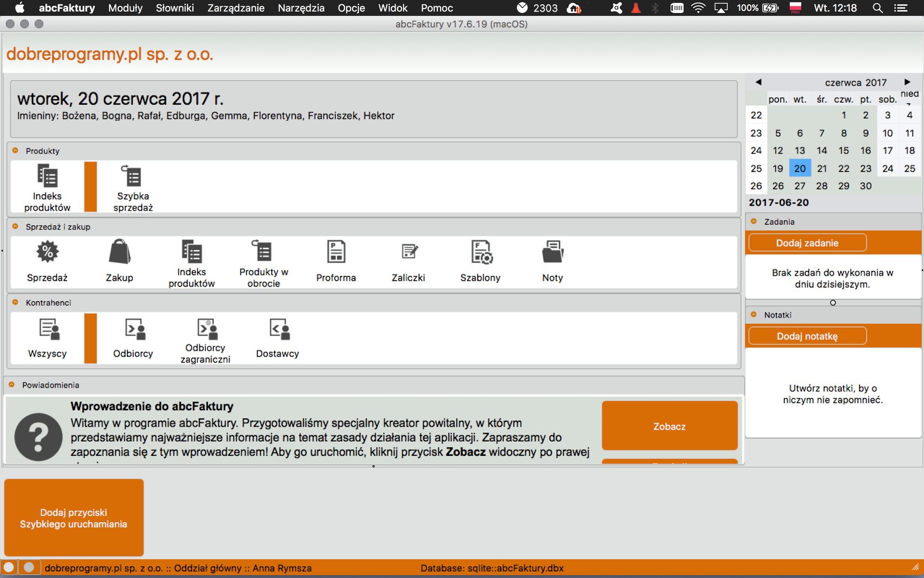Collapse the Sprzedaż i zakup section
Image resolution: width=924 pixels, height=578 pixels.
(15, 226)
